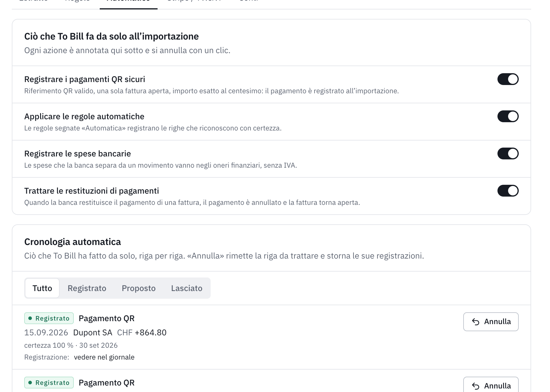
Task: Click the second Pagamento QR entry title
Action: [x=107, y=383]
